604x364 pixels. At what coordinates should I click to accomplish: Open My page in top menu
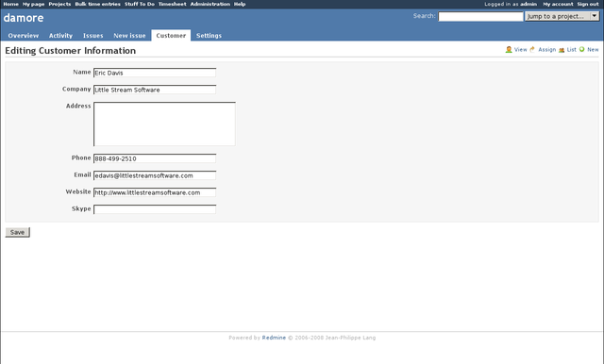point(34,4)
